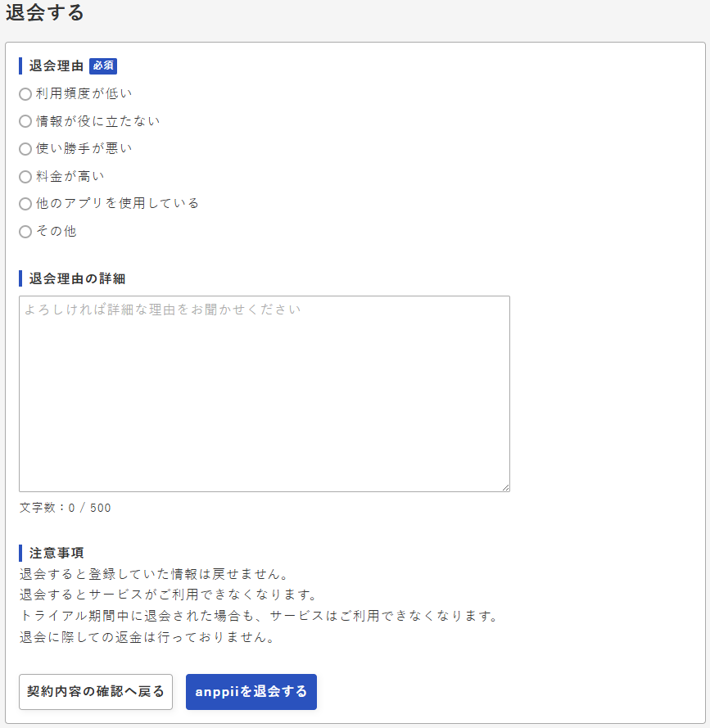
Task: Select the 情報が役に立たない radio option
Action: [x=25, y=122]
